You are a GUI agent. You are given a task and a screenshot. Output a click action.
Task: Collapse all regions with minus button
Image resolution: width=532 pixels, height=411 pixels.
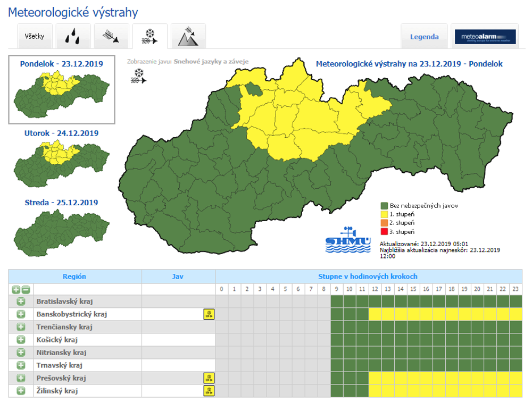[26, 290]
